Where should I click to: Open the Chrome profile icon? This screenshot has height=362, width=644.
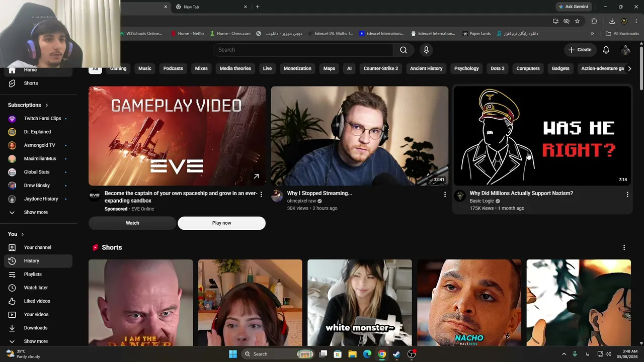click(624, 21)
